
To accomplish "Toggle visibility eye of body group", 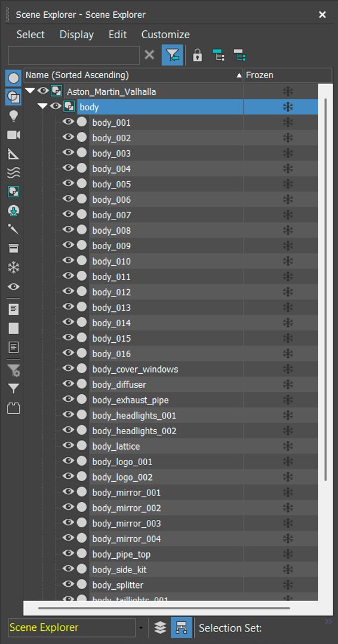I will (x=56, y=106).
